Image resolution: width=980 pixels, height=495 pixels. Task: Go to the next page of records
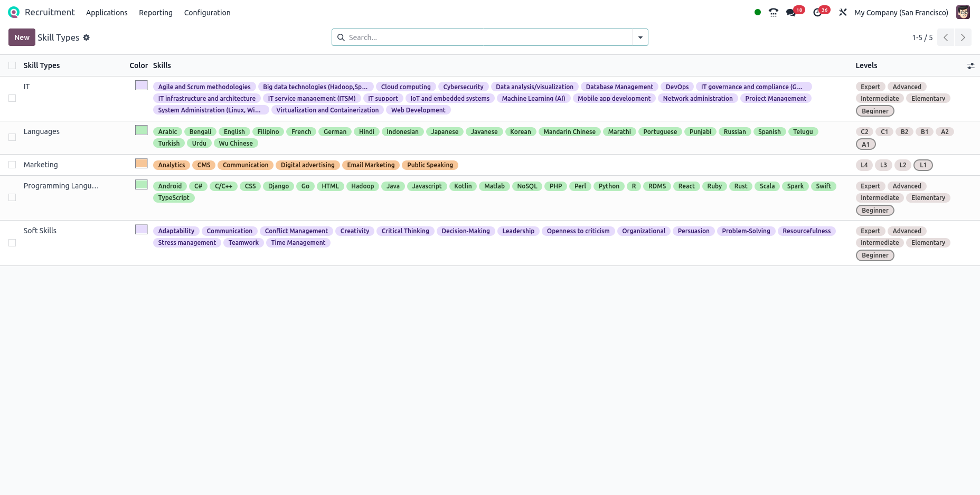963,37
